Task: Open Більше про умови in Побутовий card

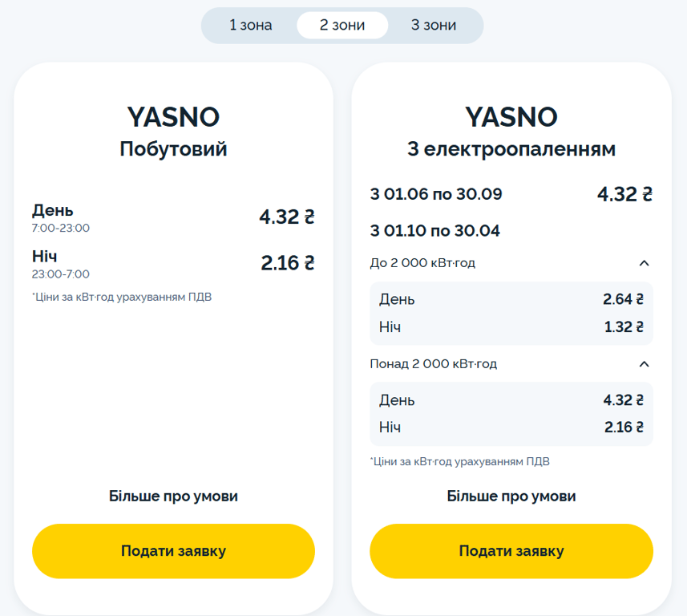Action: point(173,496)
